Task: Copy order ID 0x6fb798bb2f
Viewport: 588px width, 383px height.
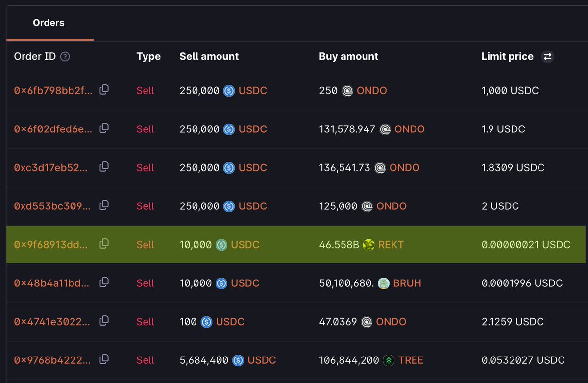Action: click(x=104, y=90)
